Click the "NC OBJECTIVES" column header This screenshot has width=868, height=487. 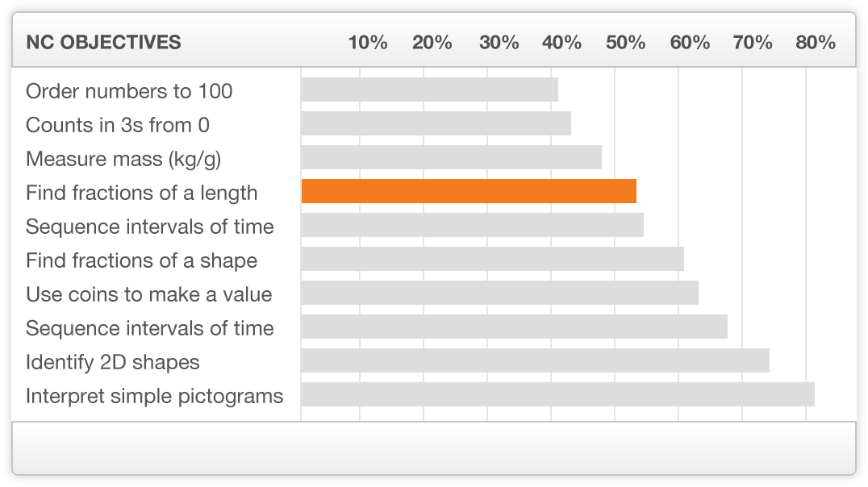point(103,43)
